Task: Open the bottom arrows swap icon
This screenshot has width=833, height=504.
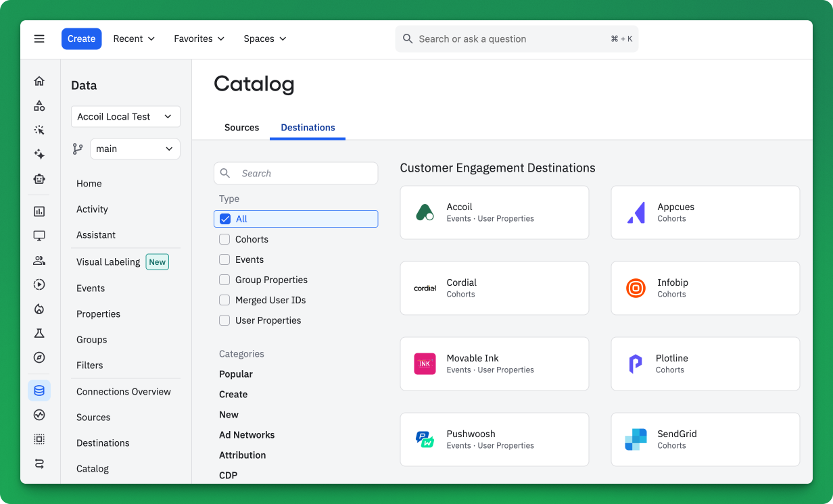Action: pyautogui.click(x=39, y=463)
